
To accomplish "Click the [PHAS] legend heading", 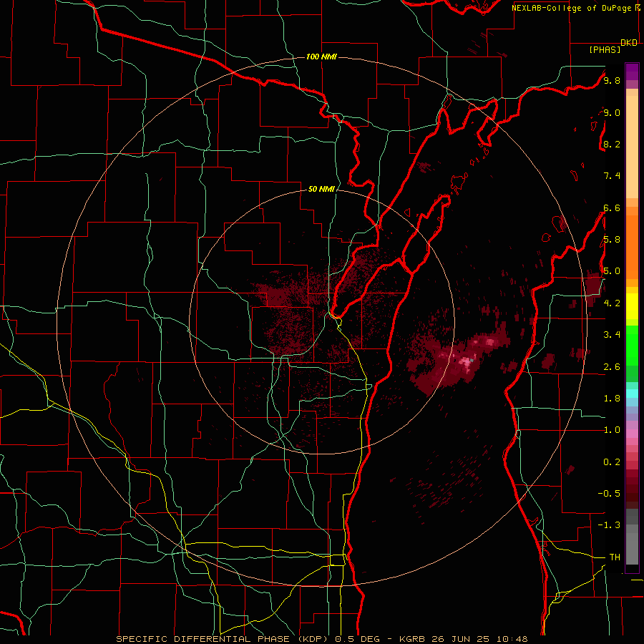I will point(605,49).
